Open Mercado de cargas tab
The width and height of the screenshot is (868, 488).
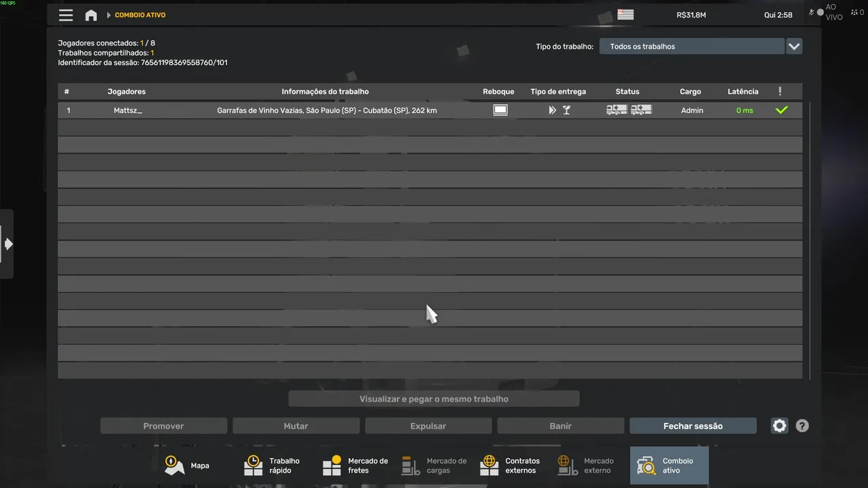434,466
